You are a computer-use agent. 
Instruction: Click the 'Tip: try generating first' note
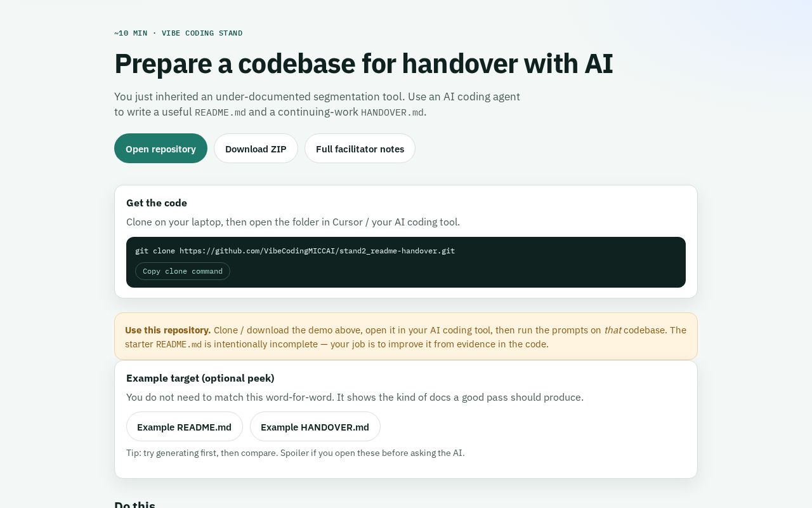[296, 453]
